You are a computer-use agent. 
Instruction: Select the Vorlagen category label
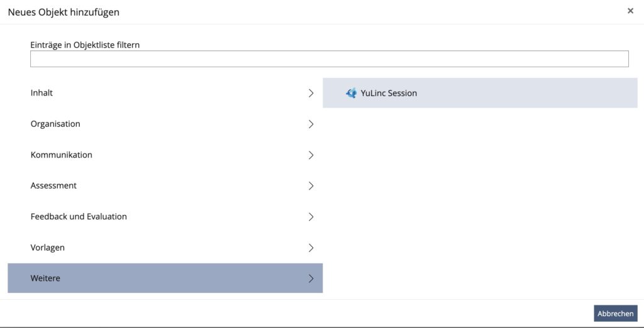(x=47, y=248)
